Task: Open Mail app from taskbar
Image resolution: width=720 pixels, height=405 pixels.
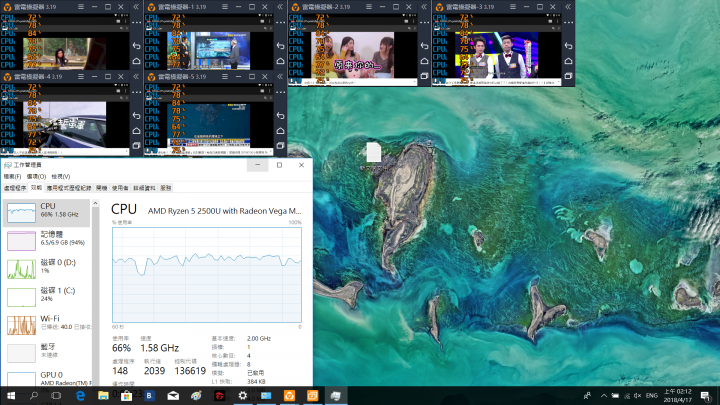Action: tap(173, 395)
